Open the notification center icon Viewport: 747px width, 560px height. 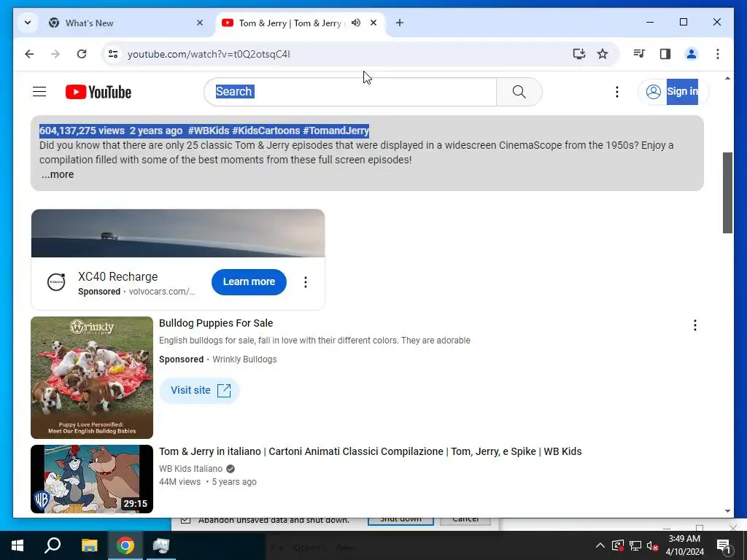tap(724, 545)
